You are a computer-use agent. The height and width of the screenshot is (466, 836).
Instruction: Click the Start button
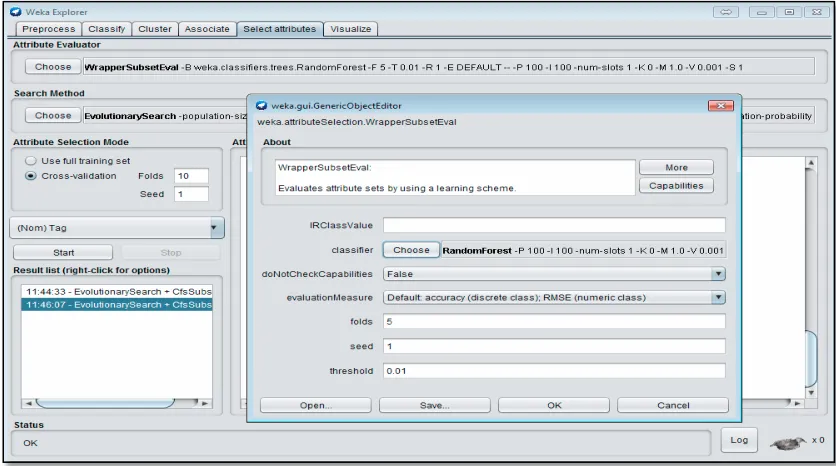click(63, 253)
